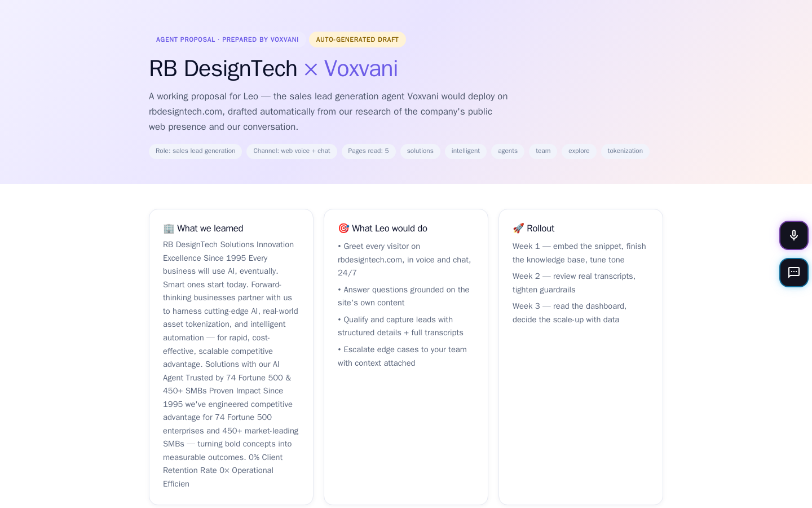Click the 'Greet every visitor' bullet

coord(405,260)
